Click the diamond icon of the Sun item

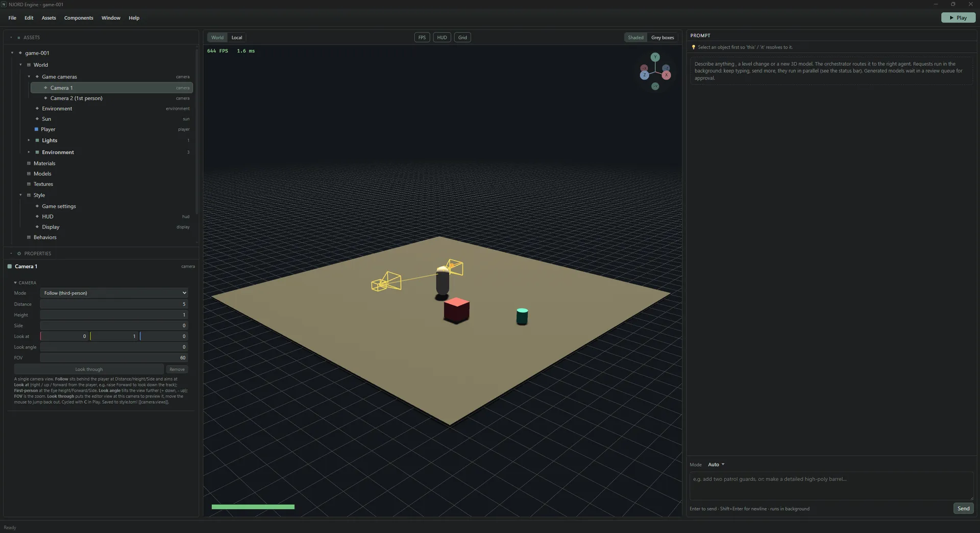pos(37,119)
